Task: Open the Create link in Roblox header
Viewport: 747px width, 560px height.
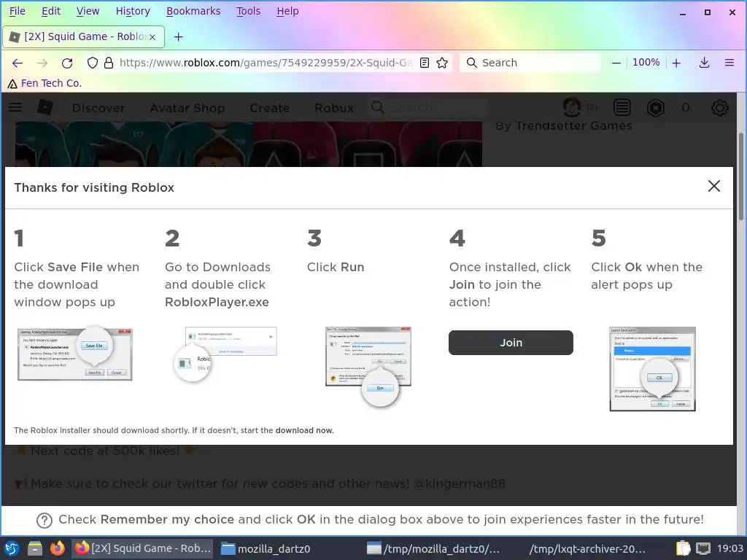Action: click(270, 108)
